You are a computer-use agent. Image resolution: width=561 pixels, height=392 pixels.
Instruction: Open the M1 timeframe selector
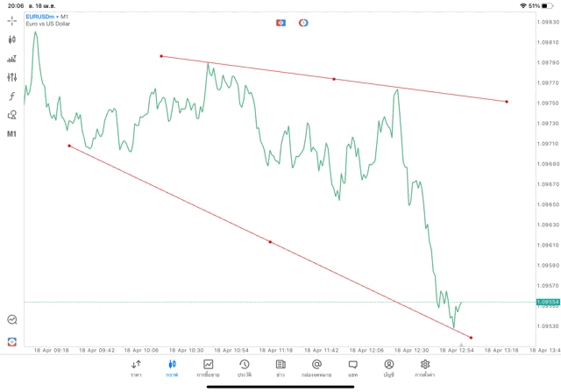[12, 134]
